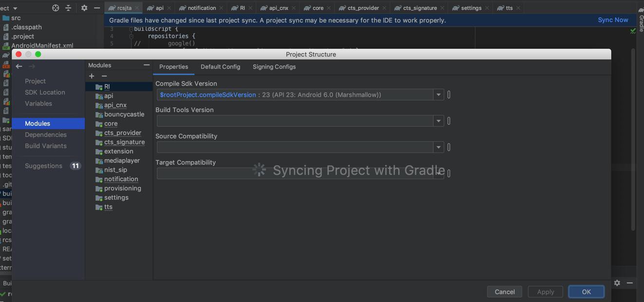Close the rcsjta editor tab
The height and width of the screenshot is (302, 644).
tap(137, 8)
